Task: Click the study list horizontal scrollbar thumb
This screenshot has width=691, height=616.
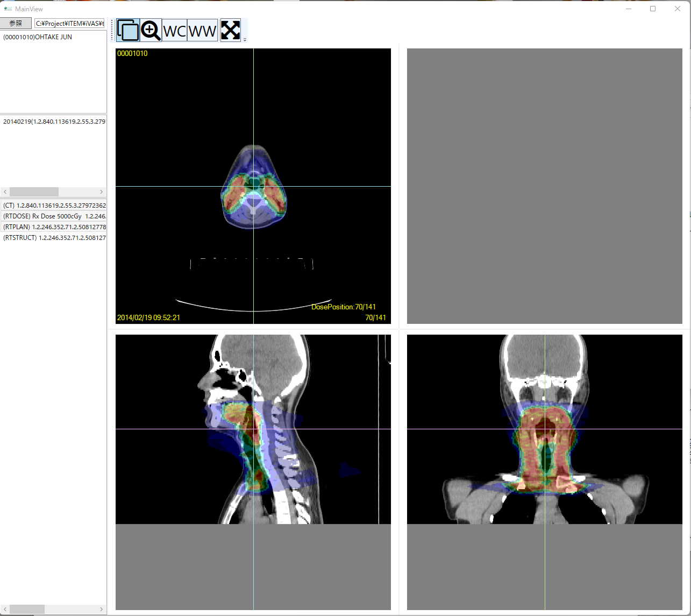Action: pos(34,192)
